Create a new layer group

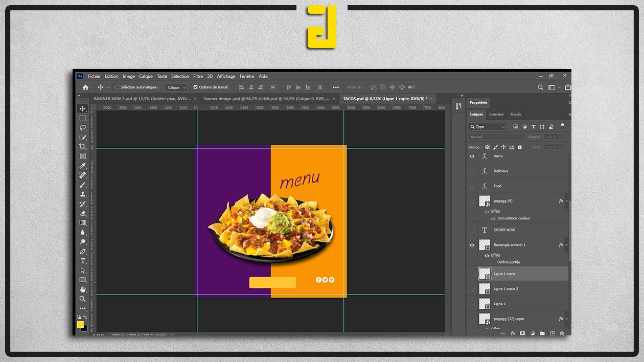click(x=542, y=333)
